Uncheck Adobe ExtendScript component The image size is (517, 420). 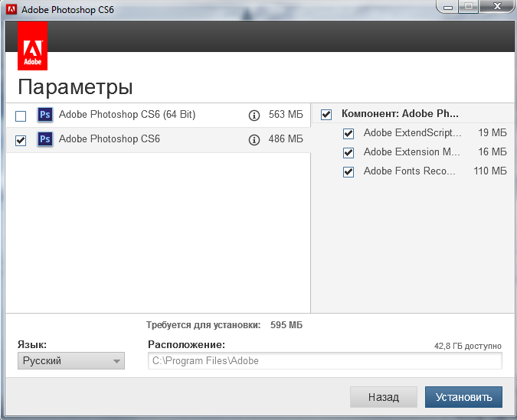(348, 133)
